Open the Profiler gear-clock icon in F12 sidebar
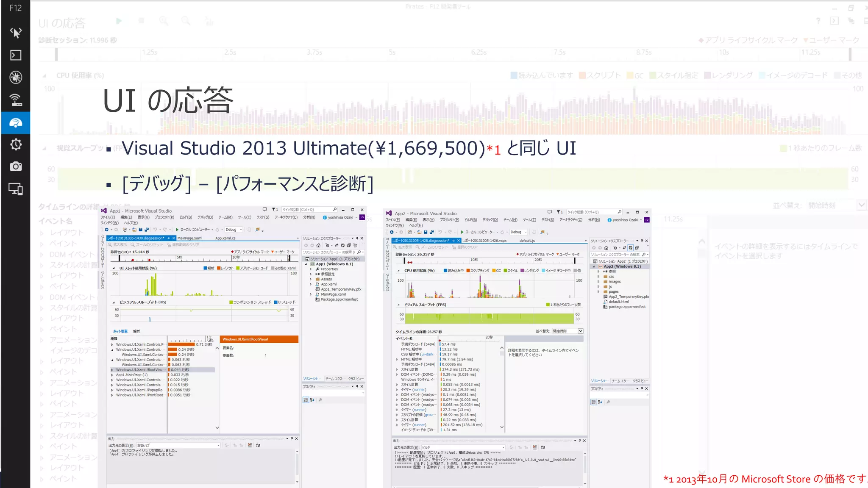 pyautogui.click(x=16, y=144)
